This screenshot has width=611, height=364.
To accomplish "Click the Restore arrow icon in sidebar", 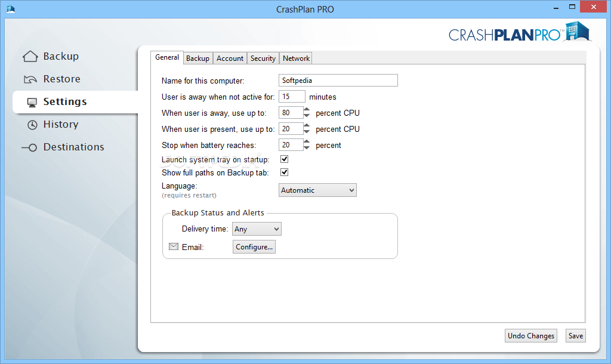I will 30,79.
